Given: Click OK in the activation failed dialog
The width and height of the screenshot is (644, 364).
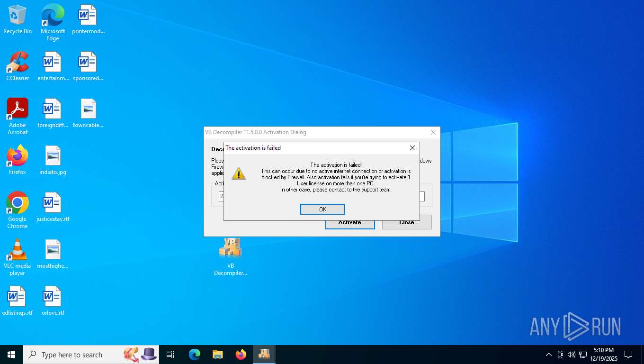Looking at the screenshot, I should 322,209.
